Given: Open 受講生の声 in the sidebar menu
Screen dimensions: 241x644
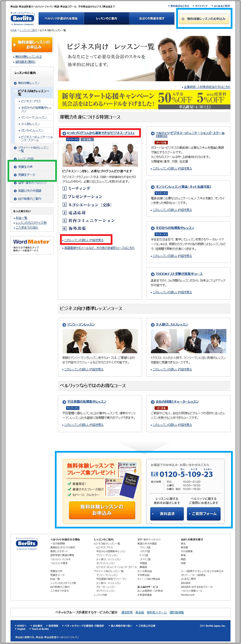Looking at the screenshot, I should (25, 167).
